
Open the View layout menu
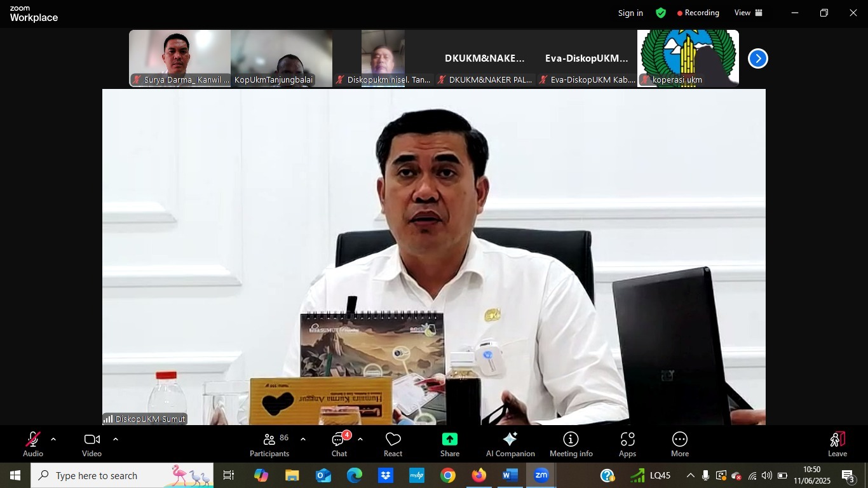point(748,13)
